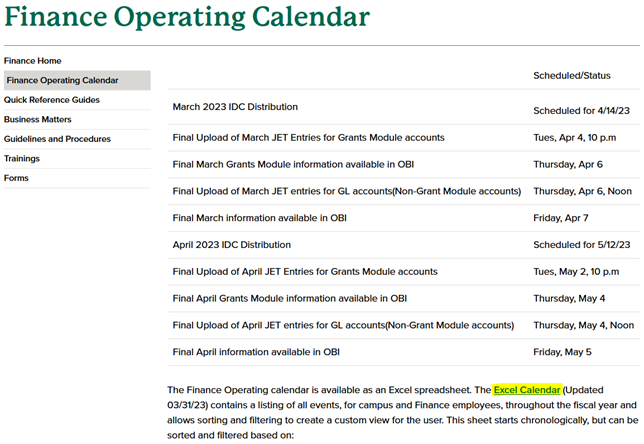Open Guidelines and Procedures link
The width and height of the screenshot is (644, 444).
pos(57,139)
